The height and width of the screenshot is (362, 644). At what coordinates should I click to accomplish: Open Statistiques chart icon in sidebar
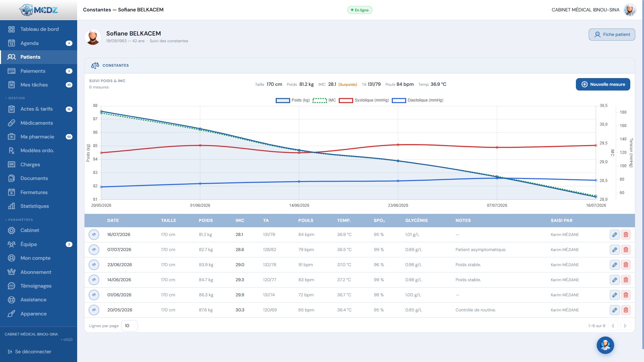(11, 206)
